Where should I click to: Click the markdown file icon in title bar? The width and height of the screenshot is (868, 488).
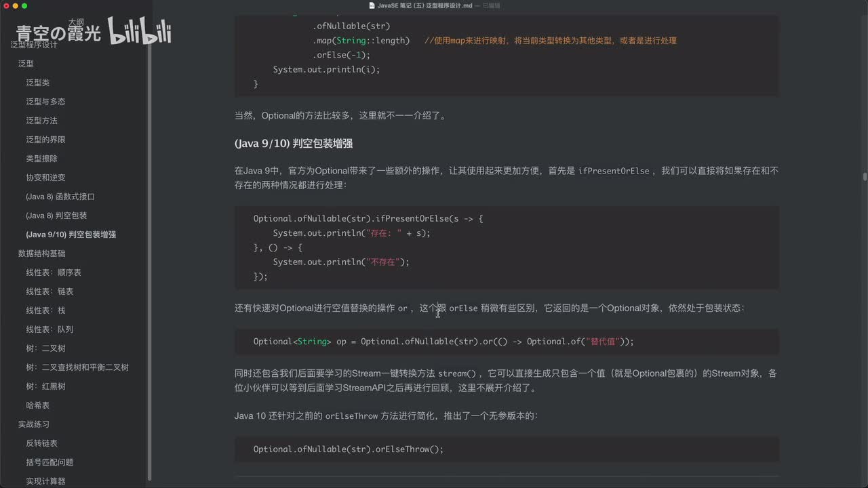click(372, 5)
